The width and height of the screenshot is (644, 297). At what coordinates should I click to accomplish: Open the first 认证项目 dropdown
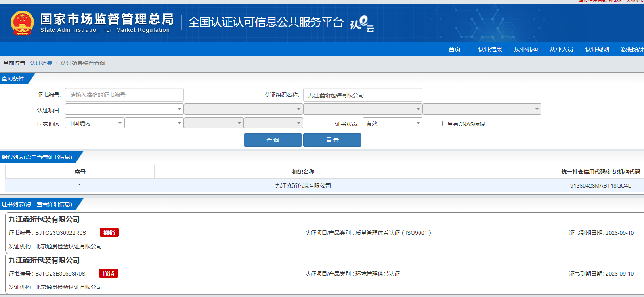pos(124,109)
